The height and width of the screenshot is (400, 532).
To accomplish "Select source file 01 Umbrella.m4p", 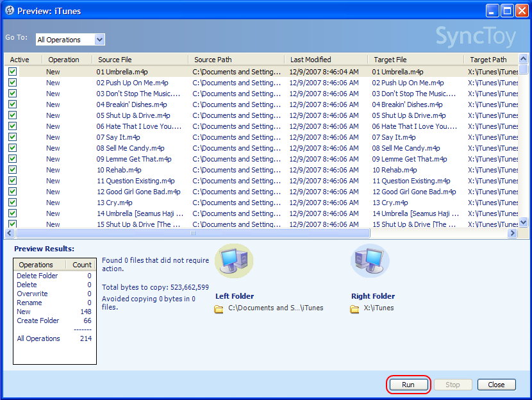I will [122, 72].
